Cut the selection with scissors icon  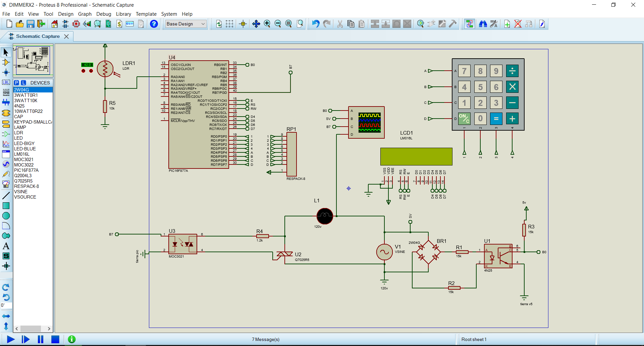tap(340, 24)
